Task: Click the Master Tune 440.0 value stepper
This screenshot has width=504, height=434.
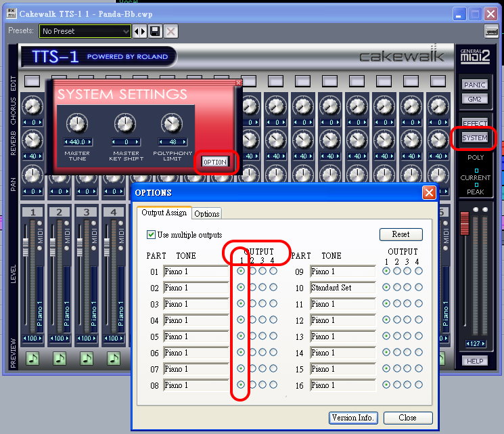Action: click(78, 142)
